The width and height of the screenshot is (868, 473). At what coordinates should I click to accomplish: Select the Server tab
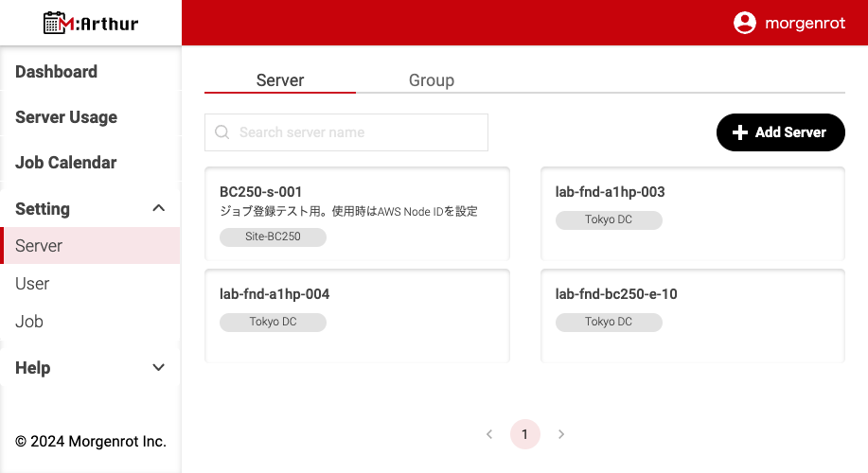pos(280,80)
